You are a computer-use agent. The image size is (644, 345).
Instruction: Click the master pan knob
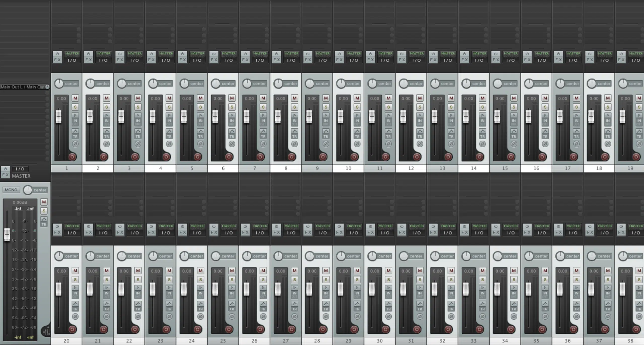28,190
